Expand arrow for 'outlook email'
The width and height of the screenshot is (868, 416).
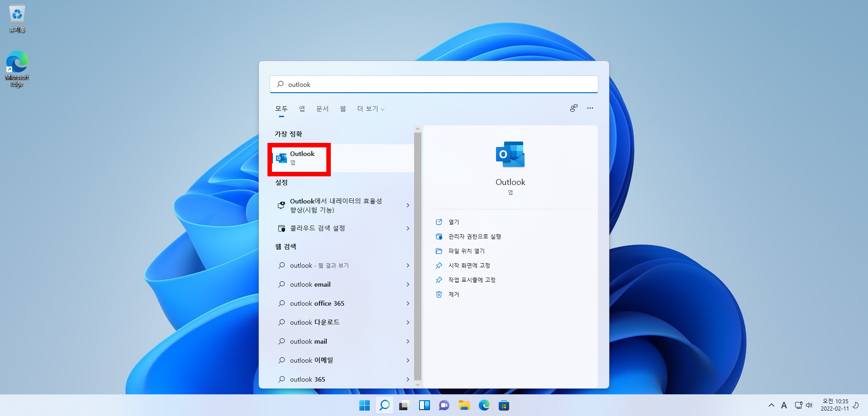click(408, 284)
